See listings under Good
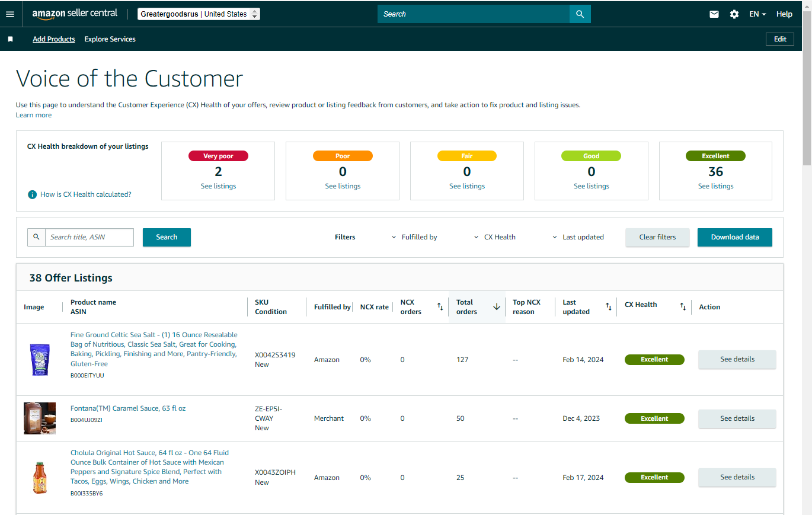Screen dimensions: 812x515 click(x=592, y=186)
